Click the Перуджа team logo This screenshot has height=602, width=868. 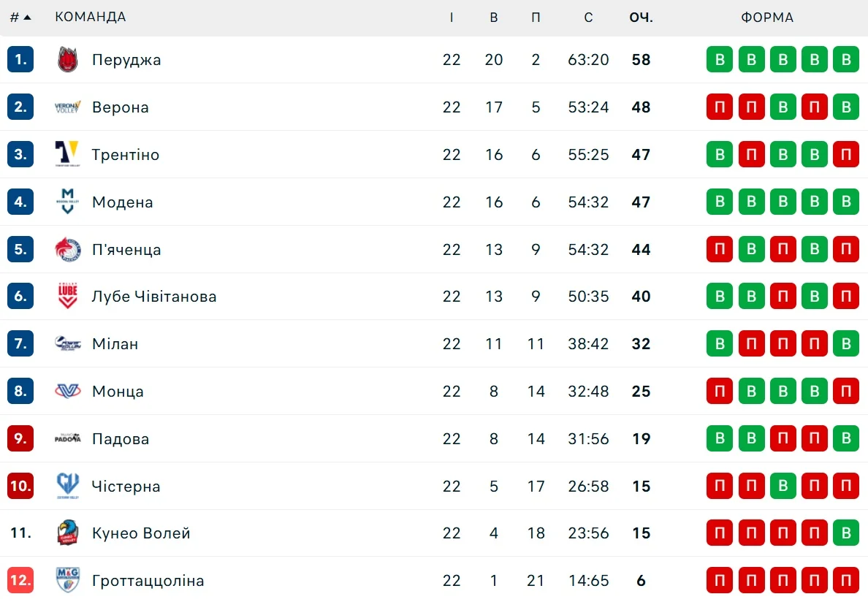(67, 60)
